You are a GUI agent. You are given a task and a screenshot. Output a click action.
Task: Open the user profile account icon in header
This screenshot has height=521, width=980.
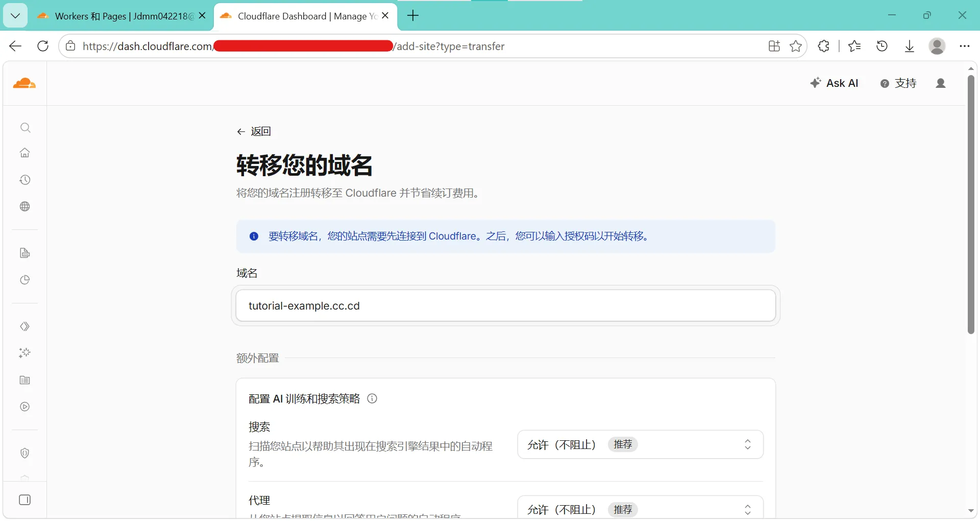pyautogui.click(x=941, y=83)
